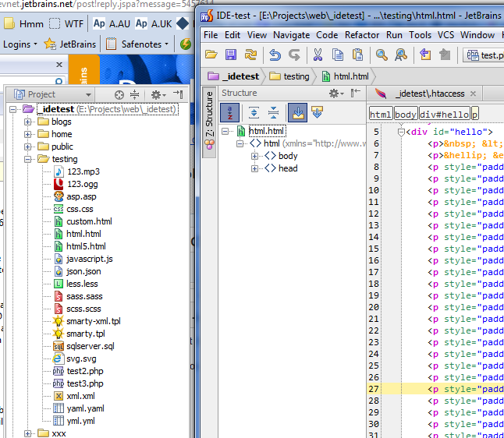The image size is (504, 438).
Task: Click the Synchronize icon in IDE toolbar
Action: pyautogui.click(x=250, y=55)
